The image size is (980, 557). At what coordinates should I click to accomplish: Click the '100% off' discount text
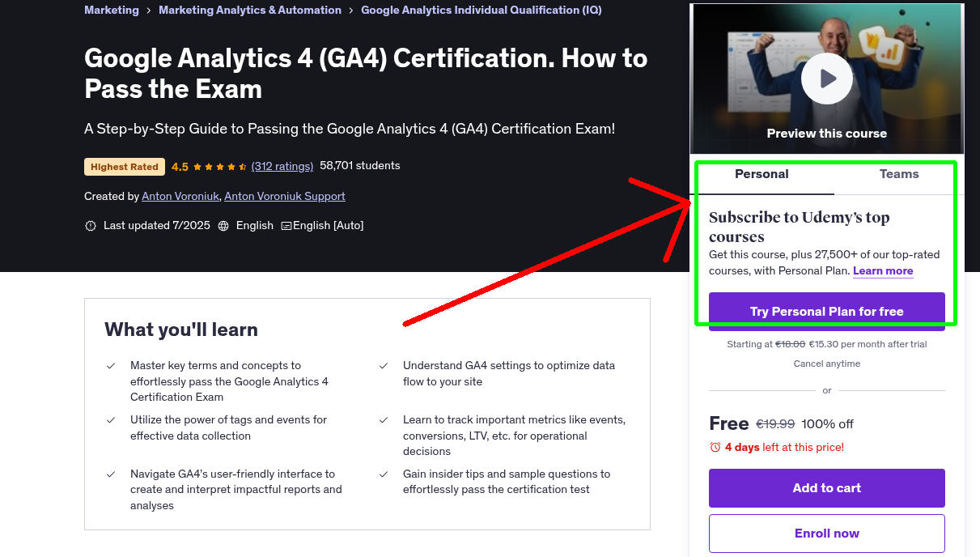pos(827,424)
